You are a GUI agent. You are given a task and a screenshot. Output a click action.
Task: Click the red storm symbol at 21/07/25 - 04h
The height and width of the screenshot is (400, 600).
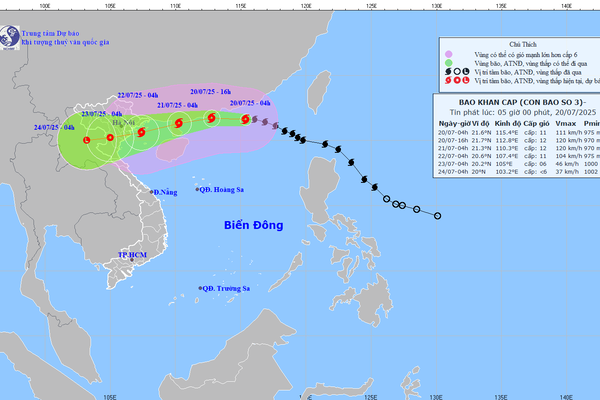178,123
